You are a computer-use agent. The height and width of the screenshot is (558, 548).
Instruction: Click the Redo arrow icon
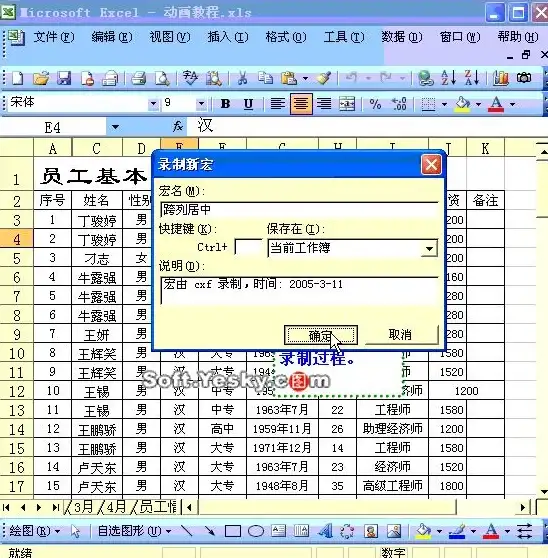[385, 78]
